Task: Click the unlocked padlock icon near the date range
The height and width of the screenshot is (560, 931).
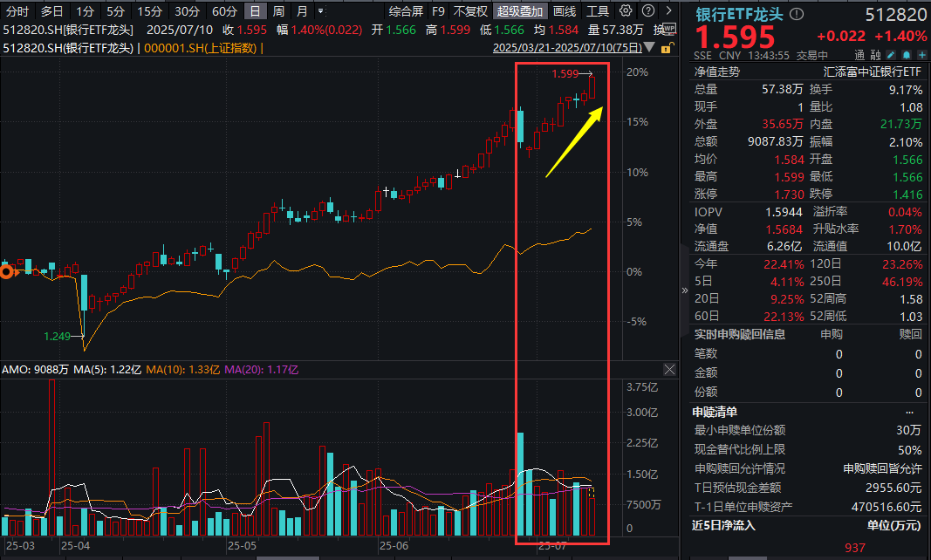Action: click(x=666, y=48)
